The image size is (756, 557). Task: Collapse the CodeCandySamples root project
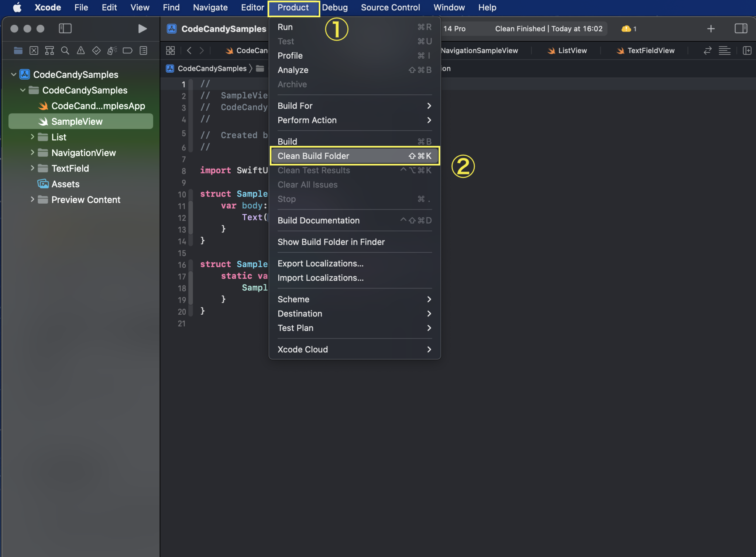click(14, 75)
